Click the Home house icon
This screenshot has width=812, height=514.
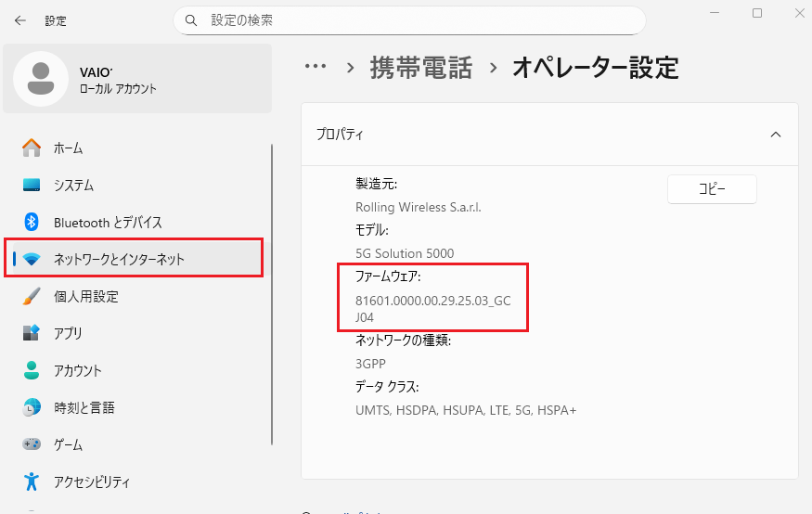click(x=32, y=148)
